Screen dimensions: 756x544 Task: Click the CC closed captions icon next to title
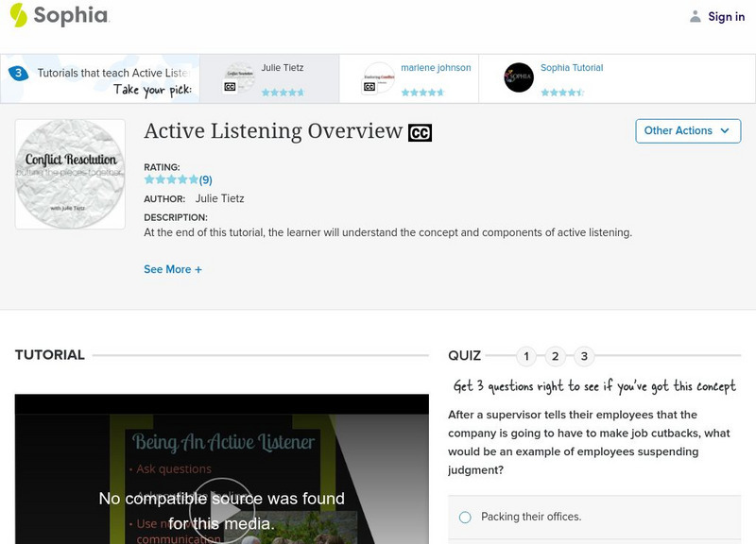pyautogui.click(x=420, y=132)
